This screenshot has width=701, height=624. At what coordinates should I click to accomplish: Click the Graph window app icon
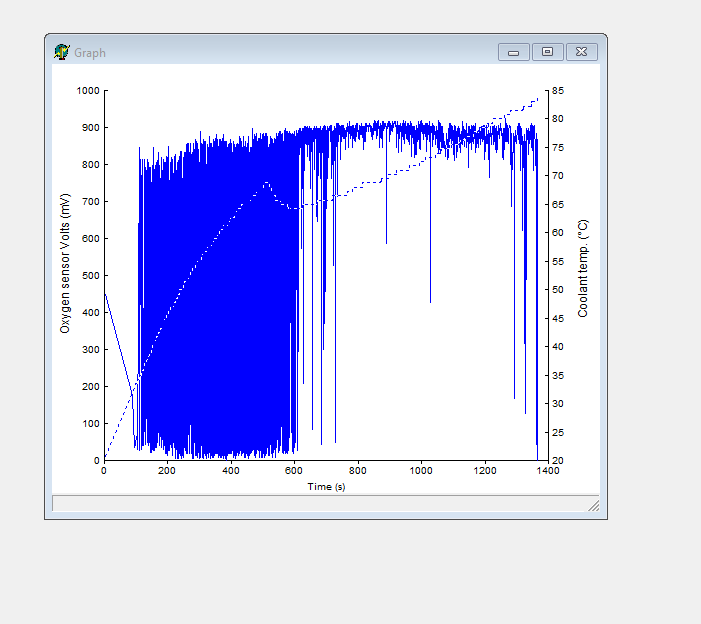(x=62, y=52)
